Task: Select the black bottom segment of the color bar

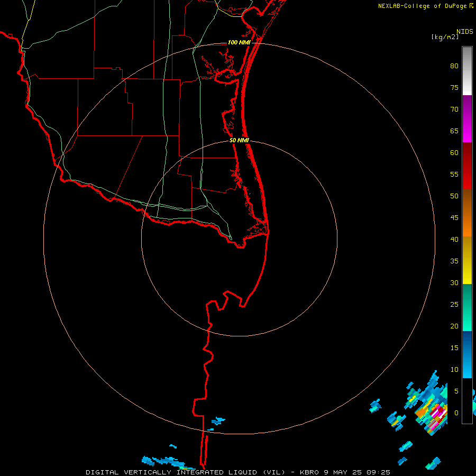Action: coord(467,401)
